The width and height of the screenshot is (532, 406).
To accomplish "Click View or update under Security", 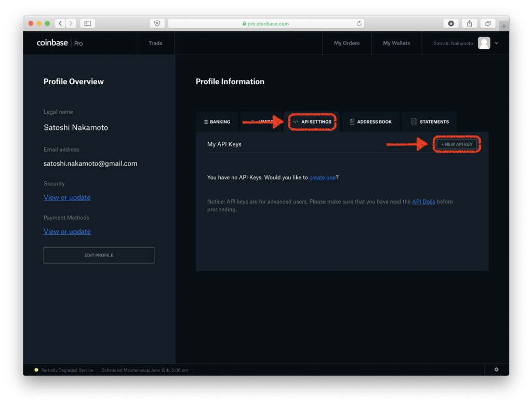I will click(67, 197).
